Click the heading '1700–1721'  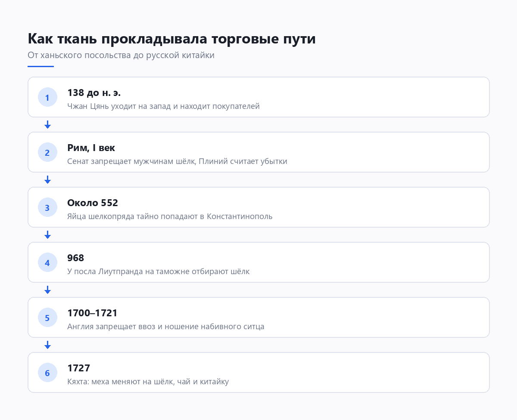(93, 313)
